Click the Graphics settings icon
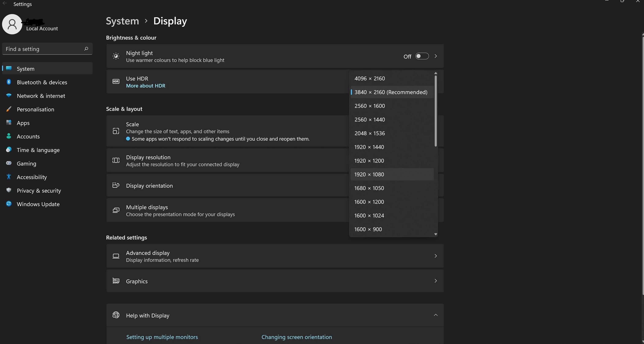Image resolution: width=644 pixels, height=344 pixels. tap(116, 281)
